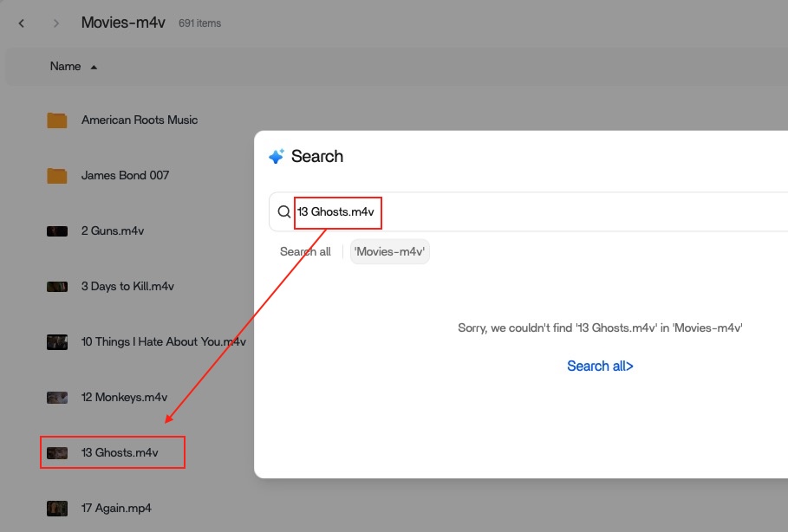788x532 pixels.
Task: Switch to the Search all scope
Action: (x=305, y=251)
